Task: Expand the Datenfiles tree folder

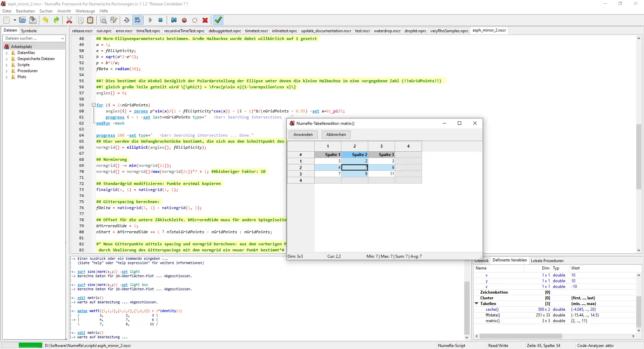Action: 6,53
